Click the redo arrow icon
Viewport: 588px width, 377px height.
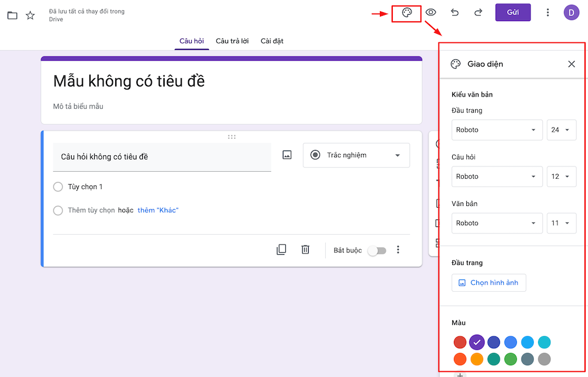click(477, 12)
